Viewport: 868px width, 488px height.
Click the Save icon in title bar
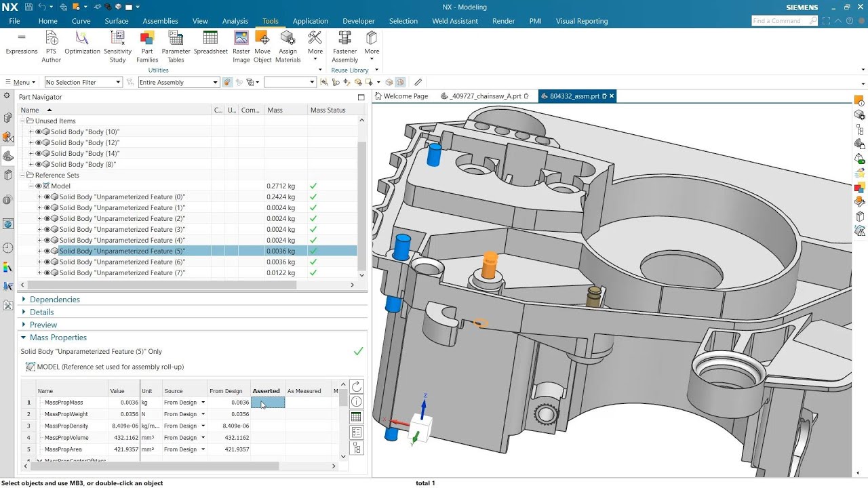tap(28, 7)
